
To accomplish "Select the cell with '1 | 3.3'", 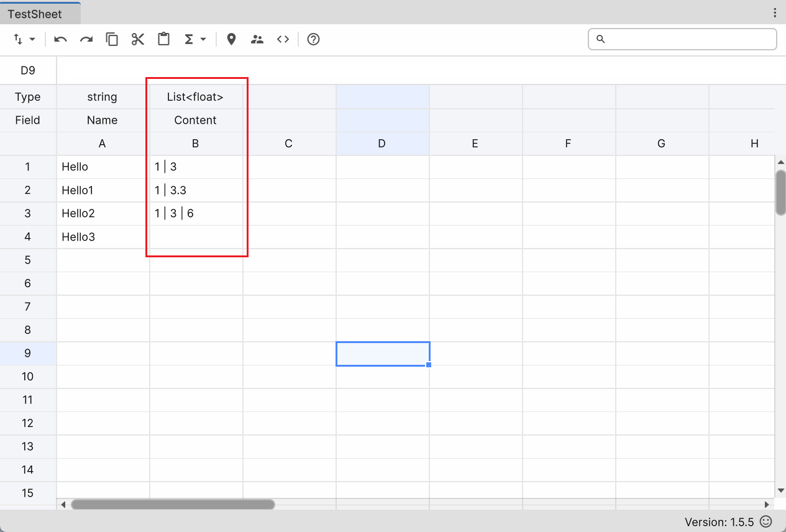I will coord(196,190).
